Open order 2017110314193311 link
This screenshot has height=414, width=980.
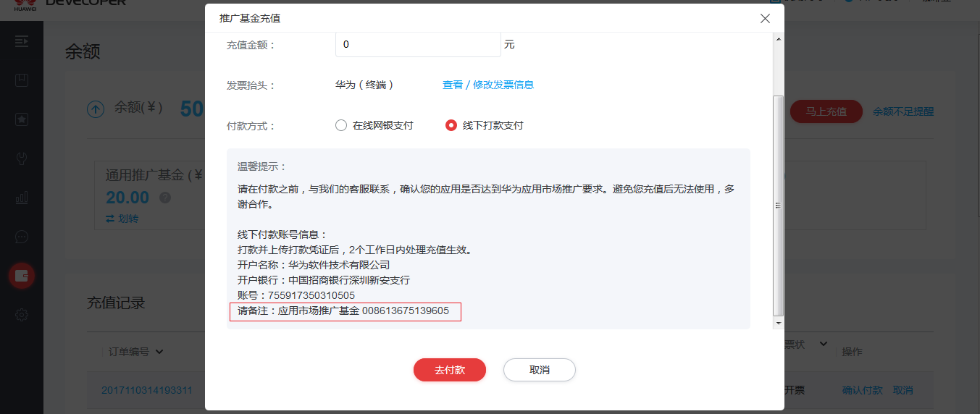click(x=147, y=390)
